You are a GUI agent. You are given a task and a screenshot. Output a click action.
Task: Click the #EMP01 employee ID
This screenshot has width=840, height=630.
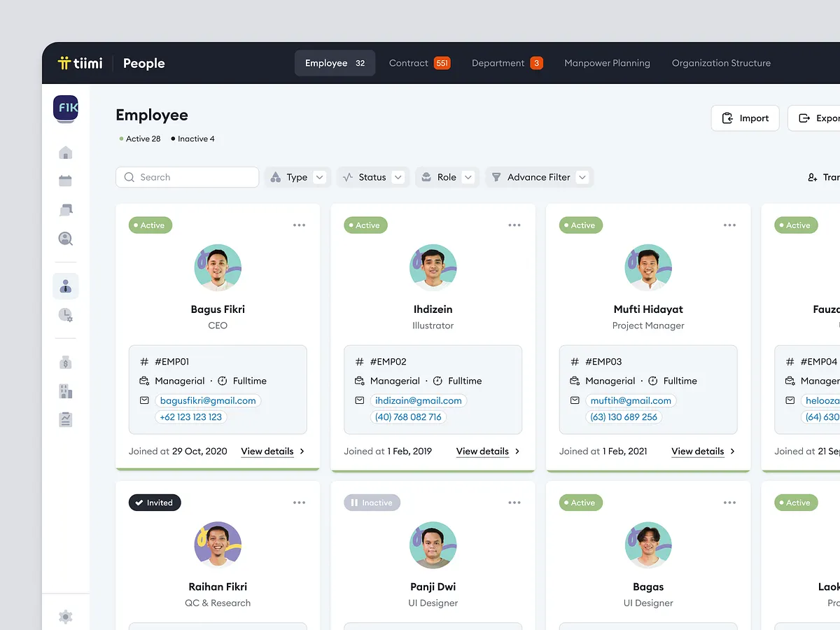click(171, 362)
